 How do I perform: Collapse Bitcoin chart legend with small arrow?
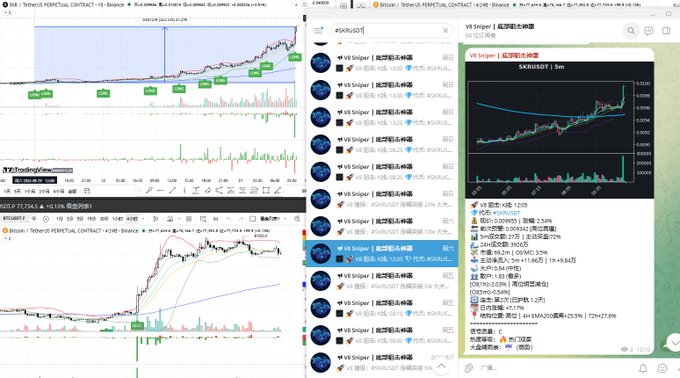[x=6, y=238]
